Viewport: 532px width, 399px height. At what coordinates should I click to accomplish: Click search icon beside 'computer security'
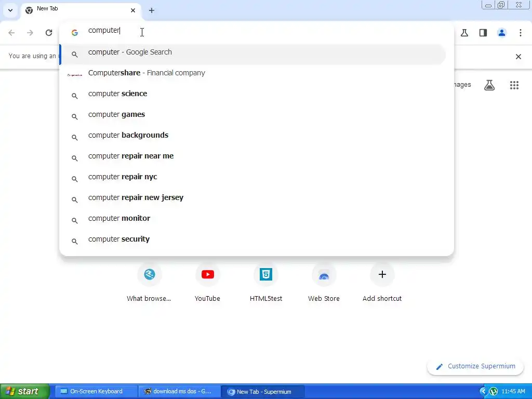click(x=75, y=241)
